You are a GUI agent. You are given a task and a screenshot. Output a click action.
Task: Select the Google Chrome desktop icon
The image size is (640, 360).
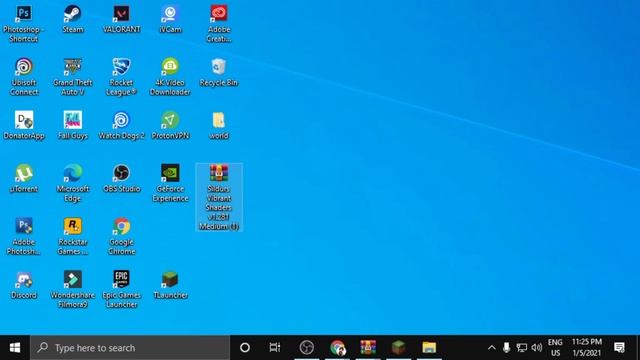click(122, 236)
